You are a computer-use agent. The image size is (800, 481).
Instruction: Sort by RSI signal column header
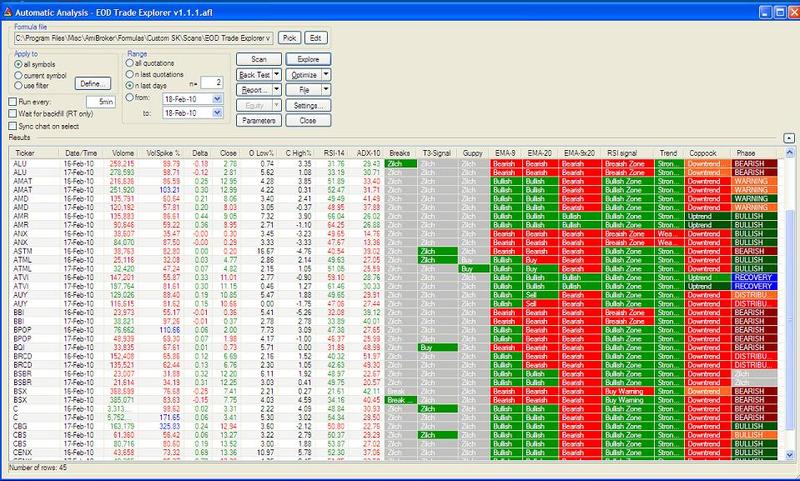tap(628, 153)
